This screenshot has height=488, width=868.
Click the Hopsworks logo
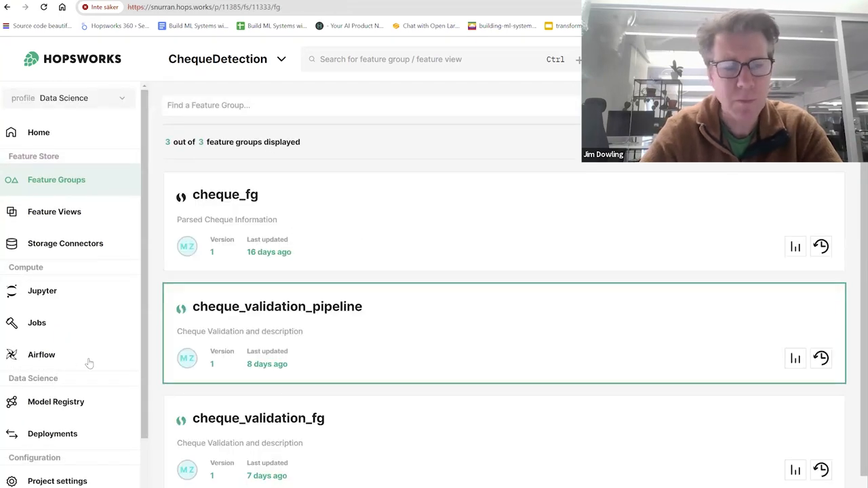click(73, 59)
